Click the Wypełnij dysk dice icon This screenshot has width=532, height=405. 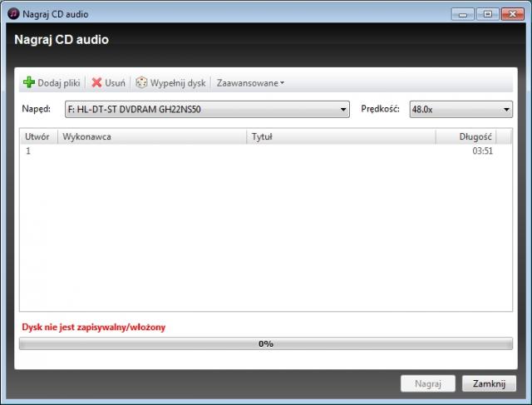141,83
